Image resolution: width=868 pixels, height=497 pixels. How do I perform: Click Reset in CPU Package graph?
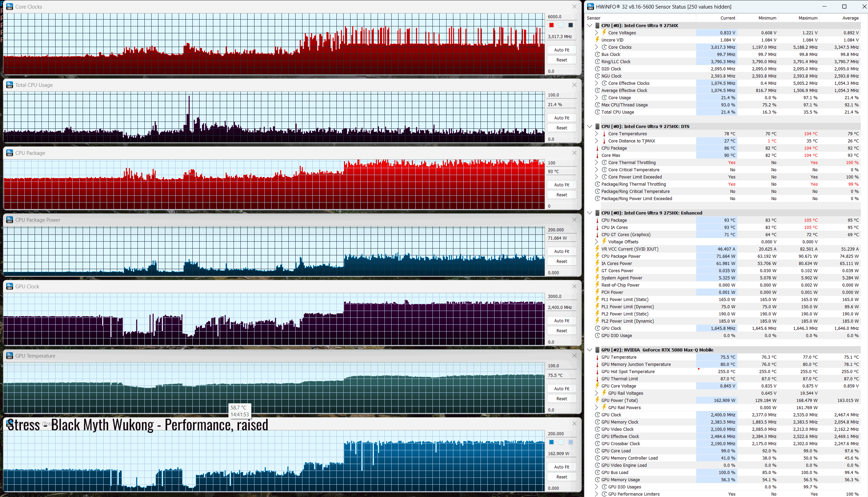pos(561,195)
